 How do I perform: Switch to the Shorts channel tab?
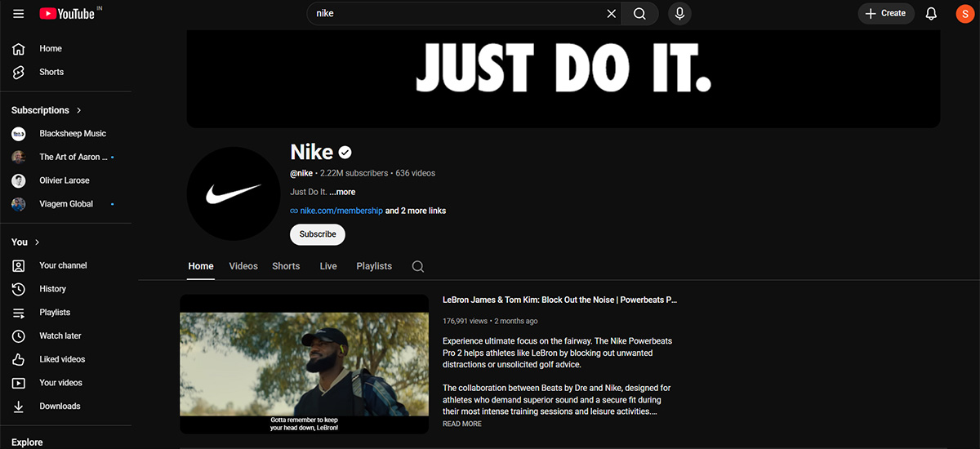286,266
